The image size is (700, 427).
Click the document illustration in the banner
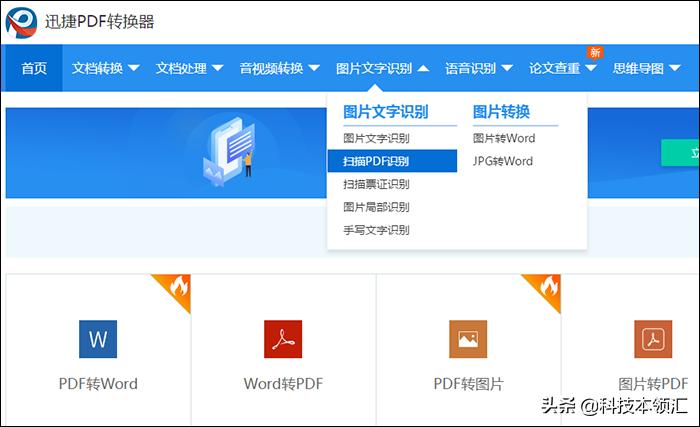pos(229,152)
